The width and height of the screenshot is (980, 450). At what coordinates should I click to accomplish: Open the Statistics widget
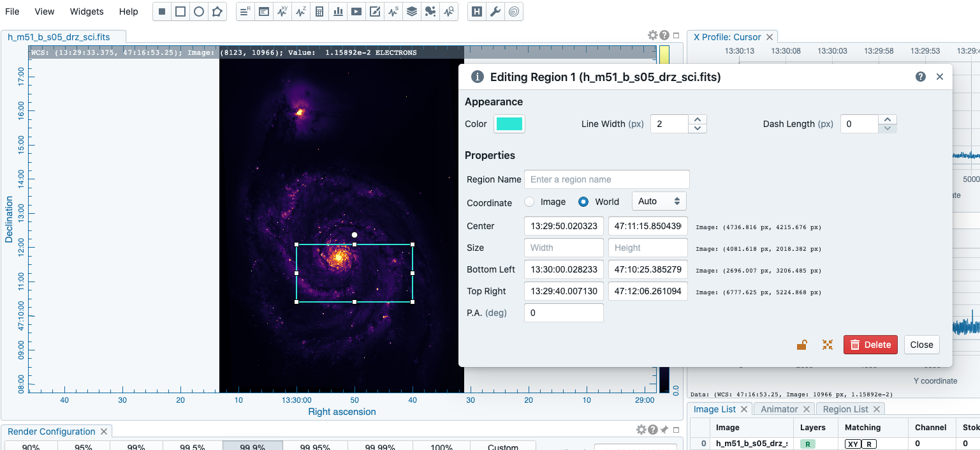point(319,11)
